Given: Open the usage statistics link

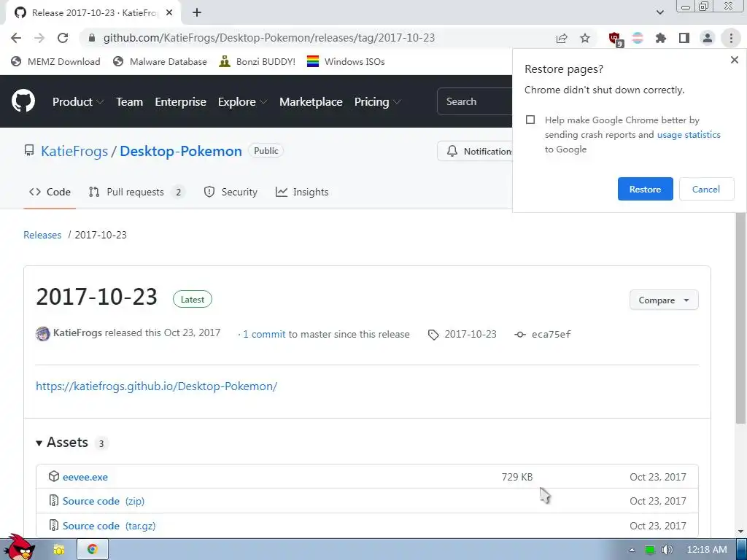Looking at the screenshot, I should 689,135.
